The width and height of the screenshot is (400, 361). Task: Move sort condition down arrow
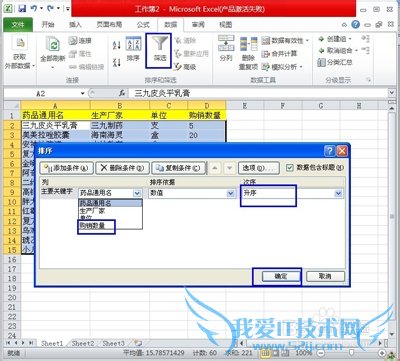pyautogui.click(x=229, y=168)
